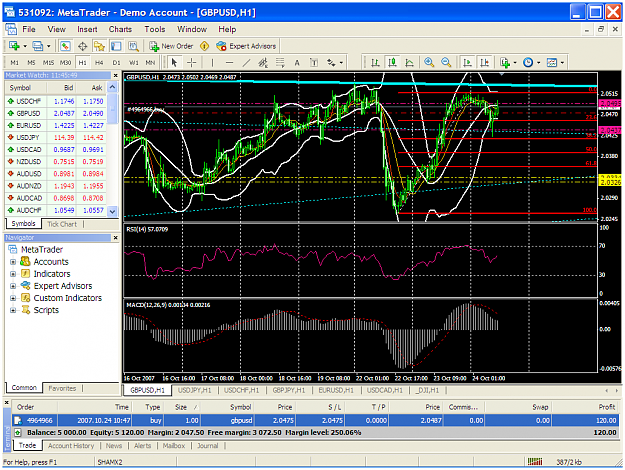The height and width of the screenshot is (470, 625).
Task: Open the Profiles toolbar icon
Action: click(x=38, y=46)
